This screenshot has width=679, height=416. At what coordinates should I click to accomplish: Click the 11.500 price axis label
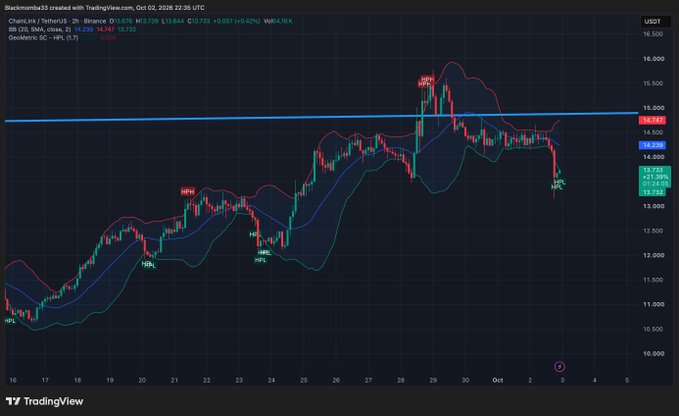tap(653, 280)
